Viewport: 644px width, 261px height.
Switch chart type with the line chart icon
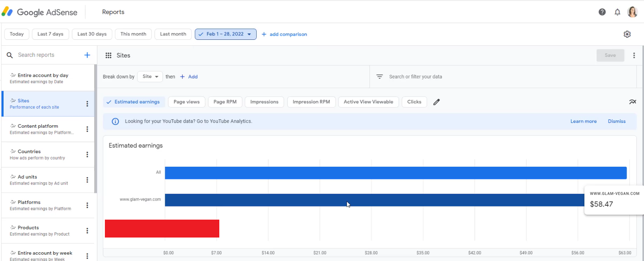(x=632, y=102)
